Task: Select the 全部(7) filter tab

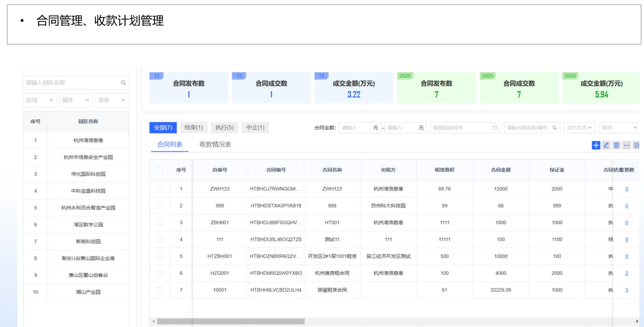Action: coord(163,127)
